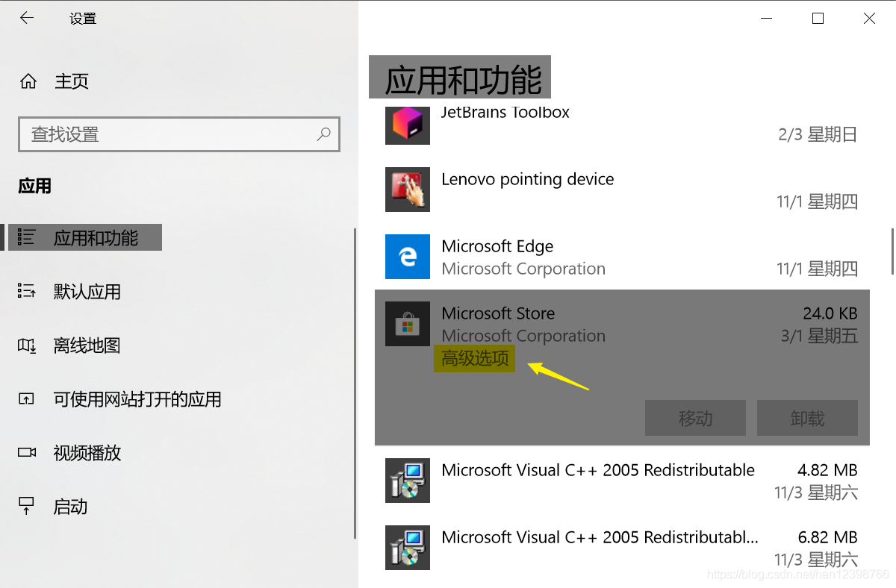896x588 pixels.
Task: Select the JetBrains Toolbox entry
Action: [505, 113]
